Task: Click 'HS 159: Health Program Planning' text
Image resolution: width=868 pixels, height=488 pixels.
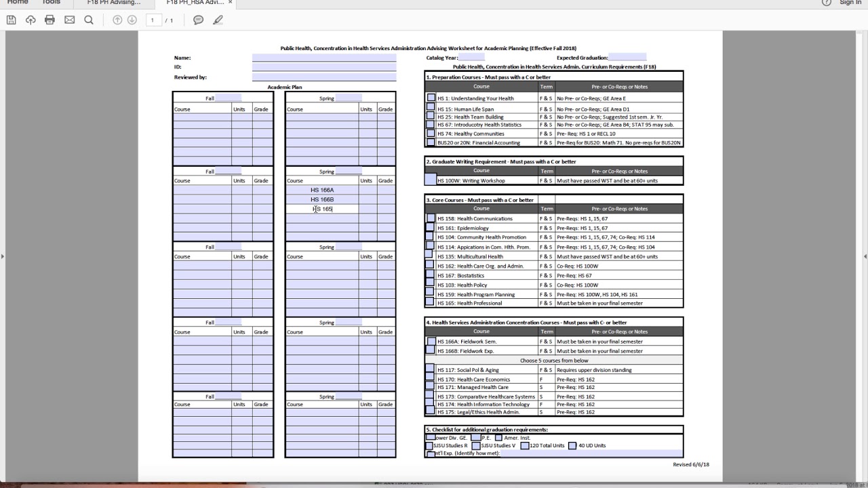Action: [476, 295]
